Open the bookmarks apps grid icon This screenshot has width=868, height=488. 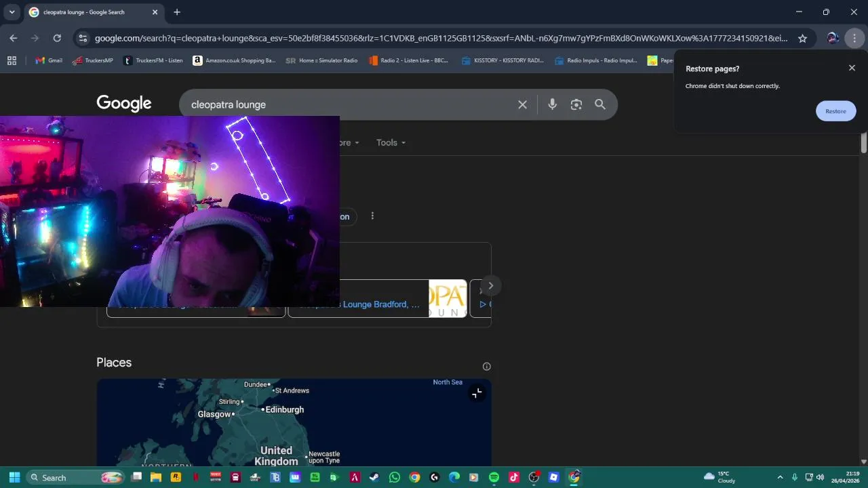click(12, 60)
